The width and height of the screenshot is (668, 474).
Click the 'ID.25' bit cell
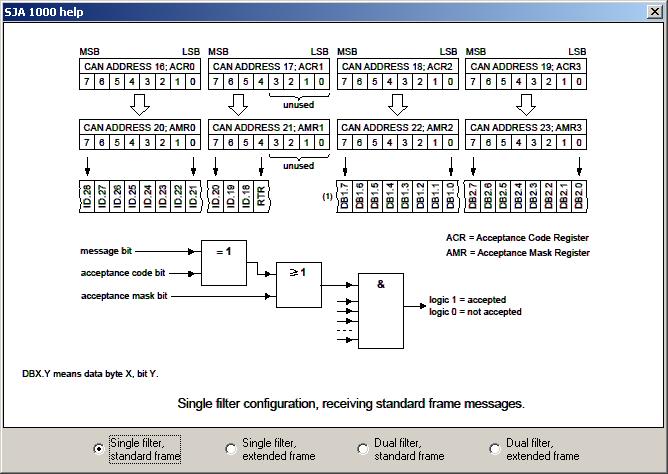click(x=132, y=196)
